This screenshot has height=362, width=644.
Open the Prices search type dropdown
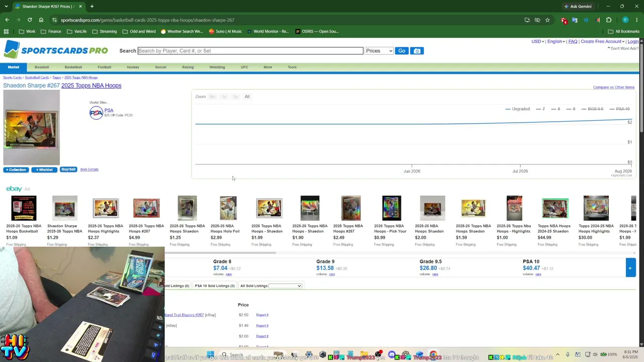[379, 51]
